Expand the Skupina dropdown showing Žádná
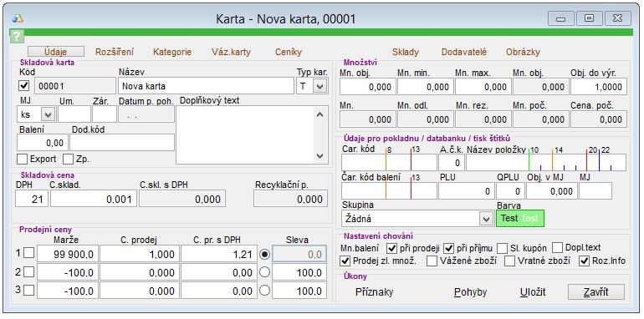Viewport: 644px width, 319px height. coord(487,219)
